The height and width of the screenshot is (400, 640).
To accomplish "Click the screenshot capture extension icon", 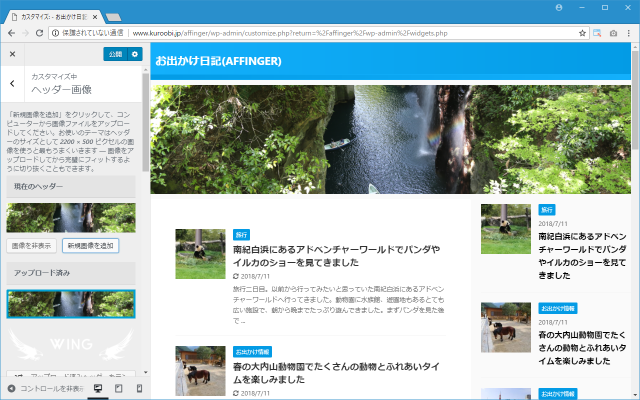I will point(597,33).
